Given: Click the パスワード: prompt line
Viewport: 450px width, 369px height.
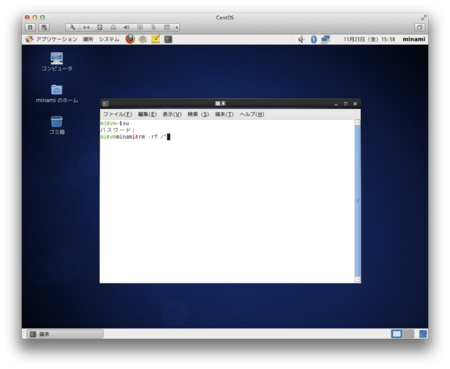Looking at the screenshot, I should (x=117, y=130).
